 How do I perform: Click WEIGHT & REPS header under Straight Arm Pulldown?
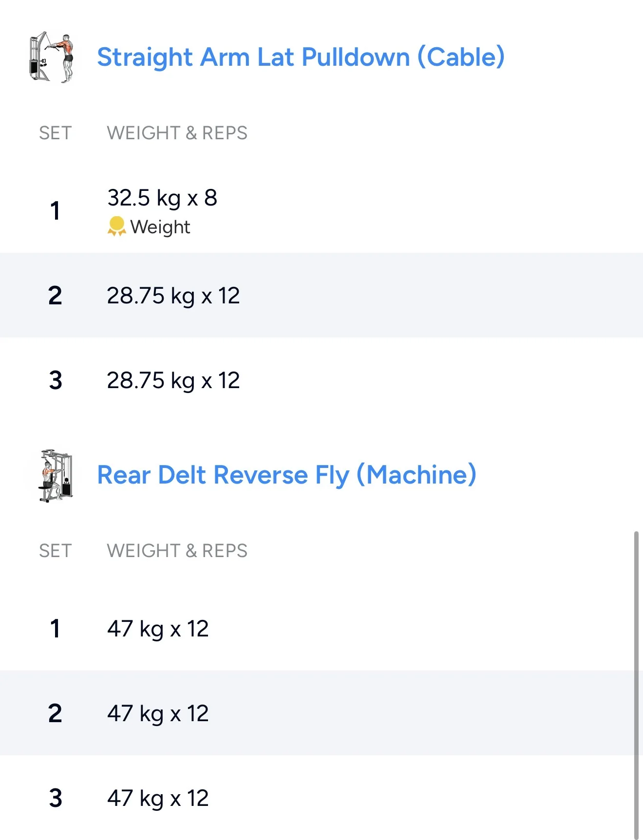pyautogui.click(x=177, y=133)
